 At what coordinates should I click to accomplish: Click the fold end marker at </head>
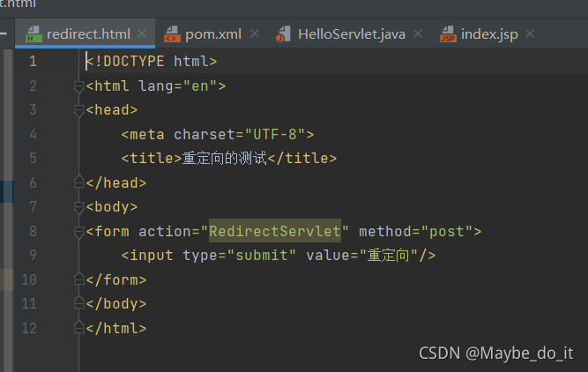point(78,182)
